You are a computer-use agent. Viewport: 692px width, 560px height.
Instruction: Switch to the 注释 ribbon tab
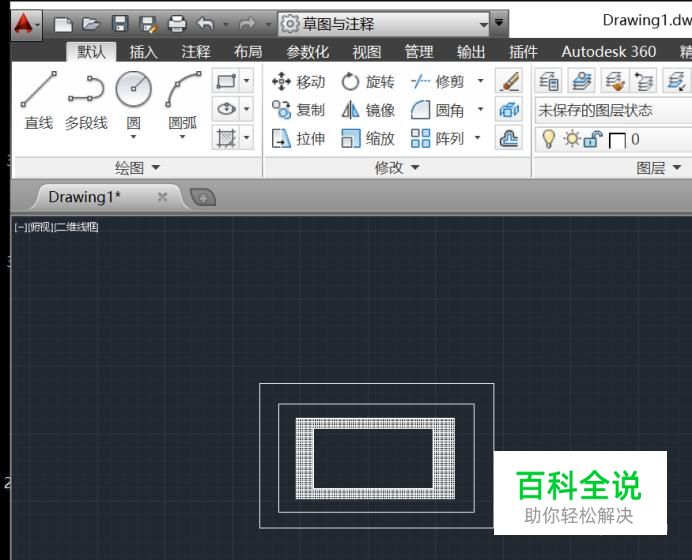tap(196, 52)
